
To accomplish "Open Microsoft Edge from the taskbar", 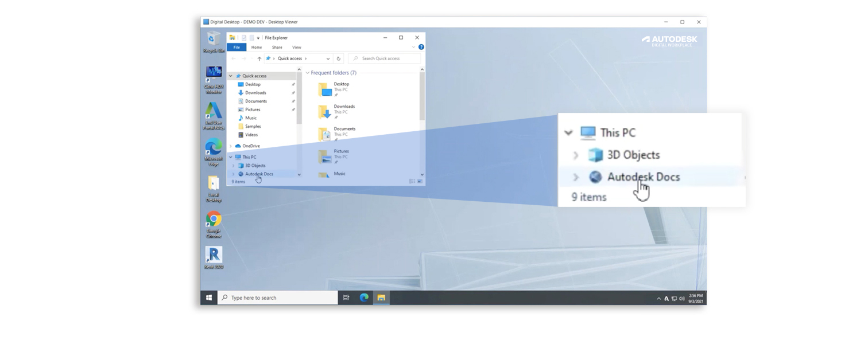I will click(x=363, y=298).
